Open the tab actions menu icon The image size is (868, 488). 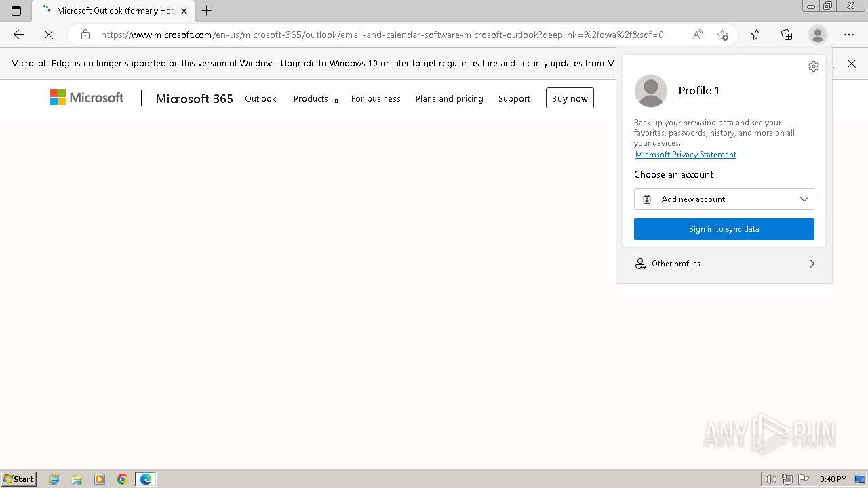[x=16, y=11]
